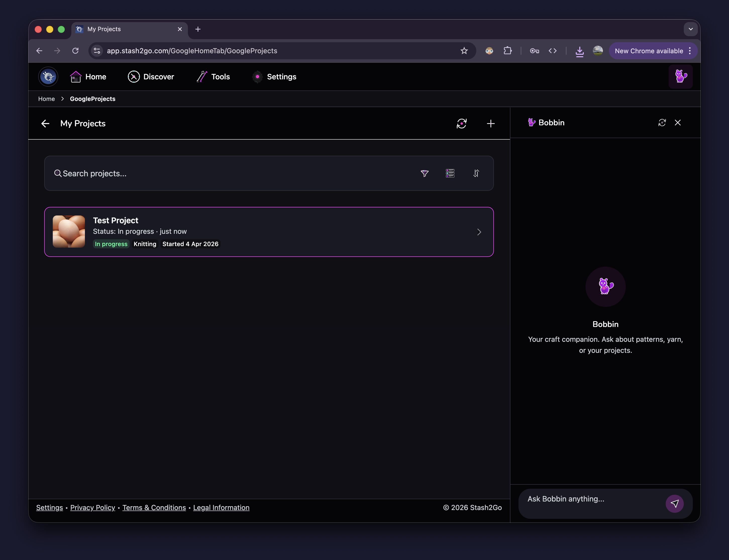Close the Bobbin assistant panel
729x560 pixels.
click(678, 123)
